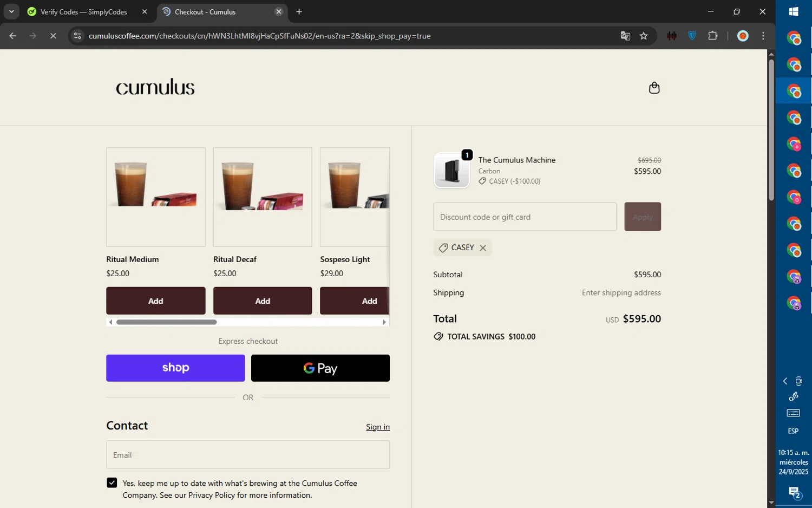This screenshot has height=508, width=812.
Task: Pay with Shop Pay express checkout
Action: (x=175, y=368)
